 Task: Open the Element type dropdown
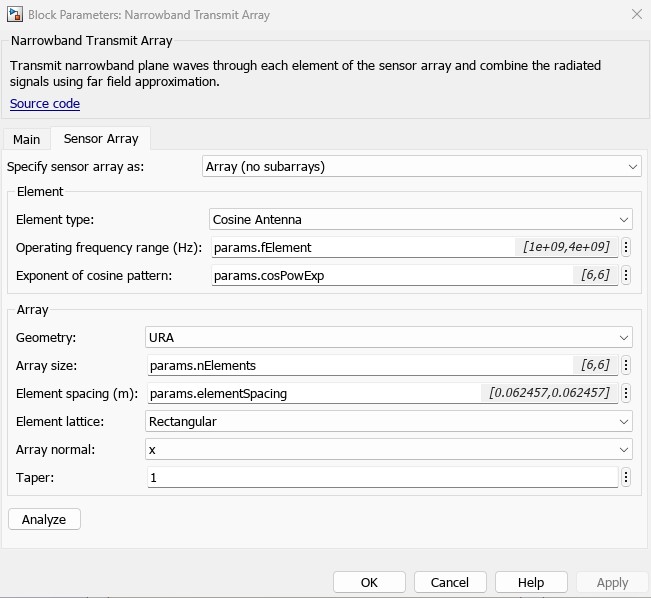pos(420,219)
